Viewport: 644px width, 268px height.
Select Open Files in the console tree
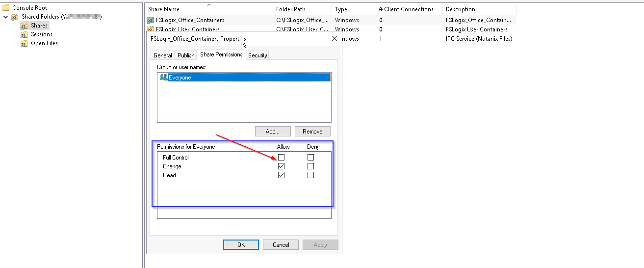point(44,43)
